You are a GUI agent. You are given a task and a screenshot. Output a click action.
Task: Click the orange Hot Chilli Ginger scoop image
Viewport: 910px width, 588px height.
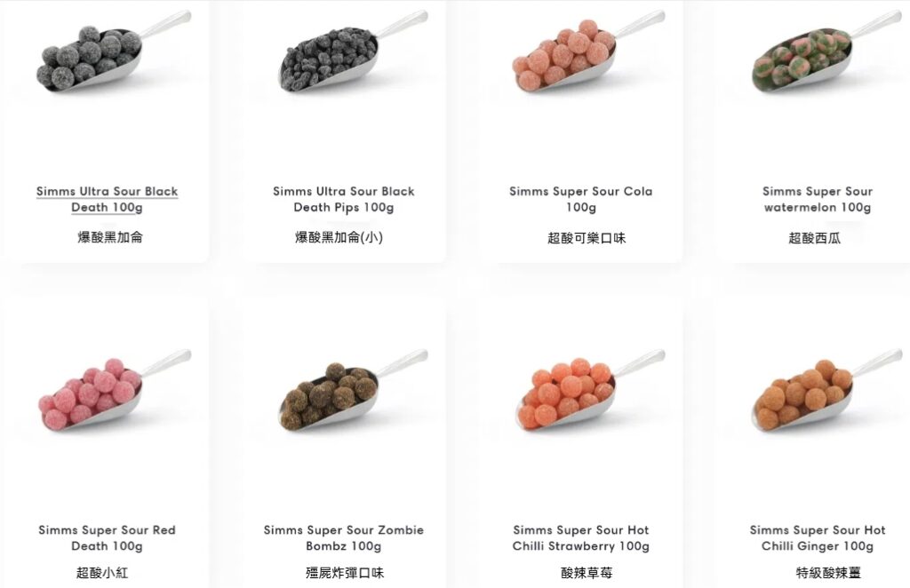826,391
